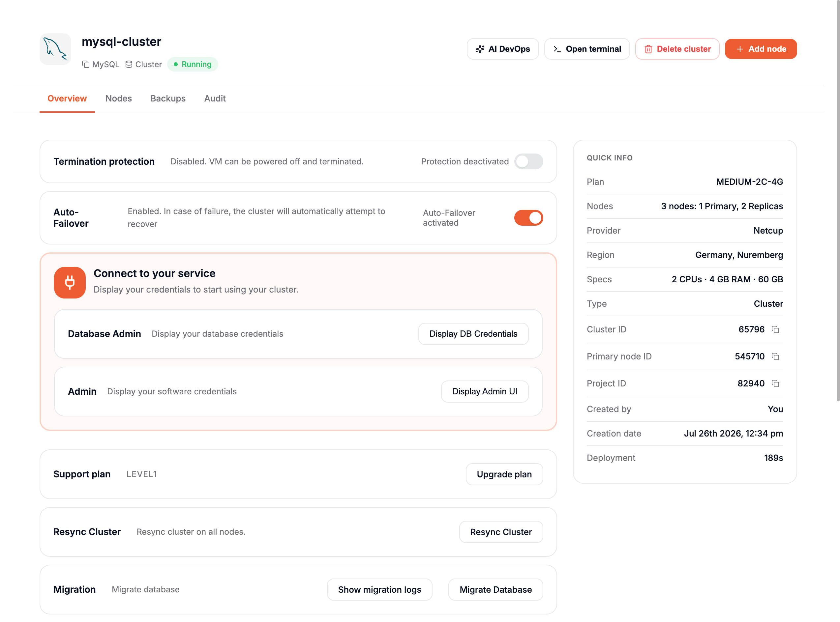Click the trash icon in Delete cluster
The image size is (840, 622).
click(648, 49)
